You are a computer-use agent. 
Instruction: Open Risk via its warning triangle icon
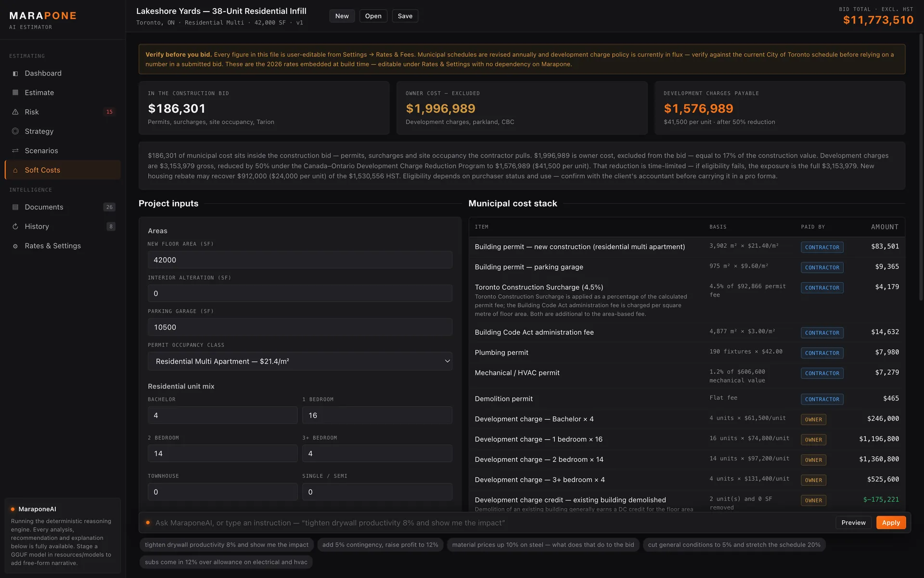point(15,112)
